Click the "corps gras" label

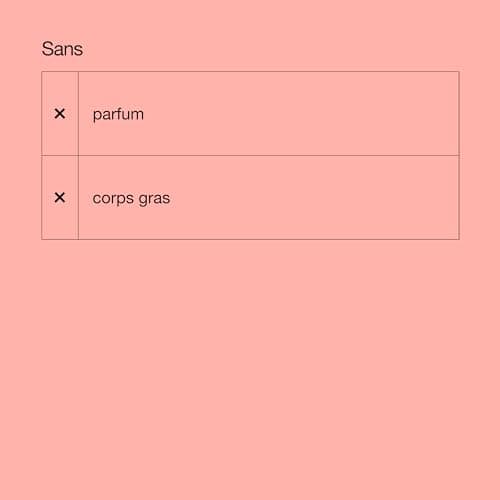point(131,199)
